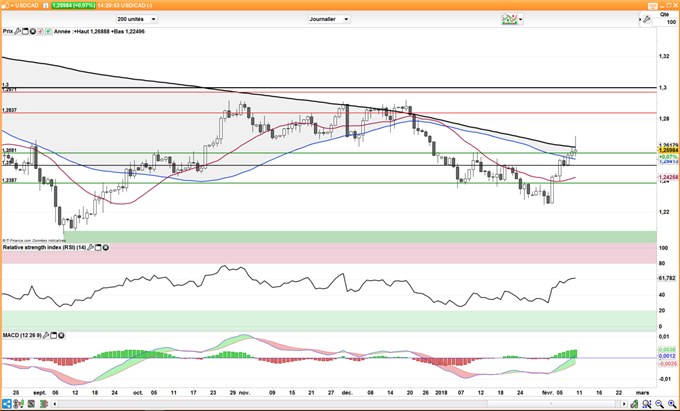680x411 pixels.
Task: Open the USDCAD instrument menu arrow
Action: pyautogui.click(x=11, y=6)
